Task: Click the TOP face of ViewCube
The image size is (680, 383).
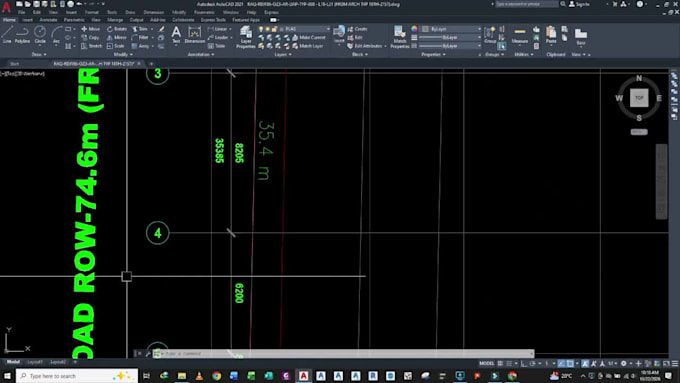Action: pyautogui.click(x=639, y=98)
